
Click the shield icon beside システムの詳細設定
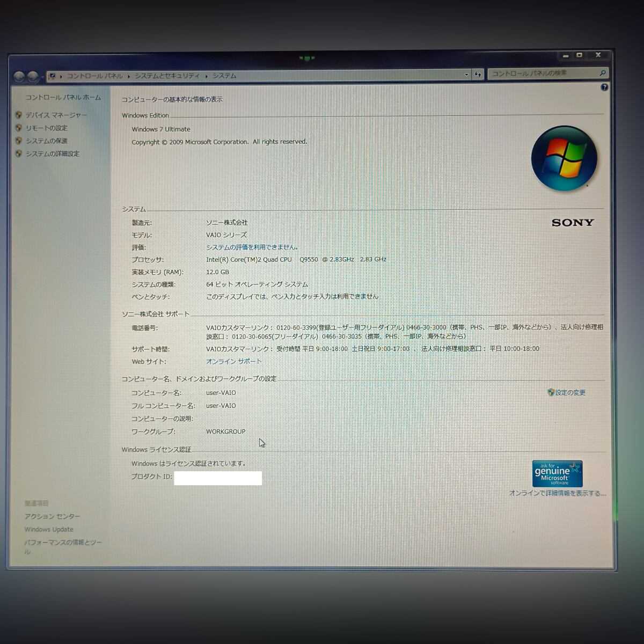point(19,153)
